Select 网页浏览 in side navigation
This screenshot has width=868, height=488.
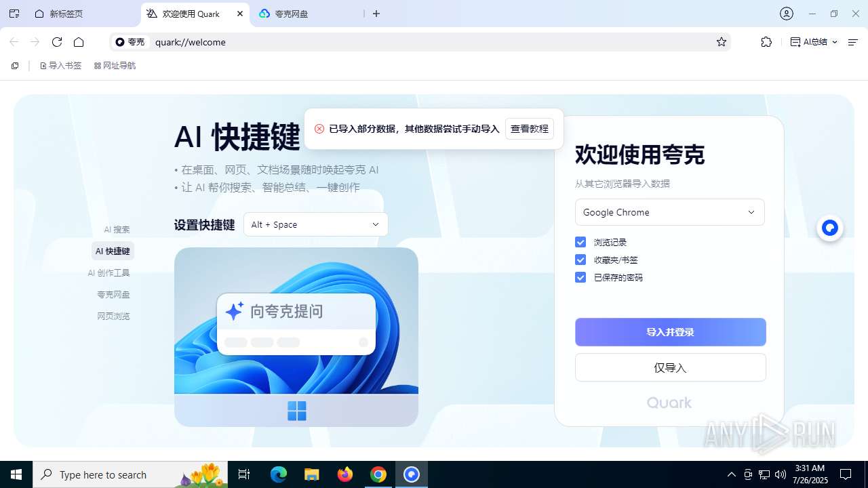(x=113, y=317)
